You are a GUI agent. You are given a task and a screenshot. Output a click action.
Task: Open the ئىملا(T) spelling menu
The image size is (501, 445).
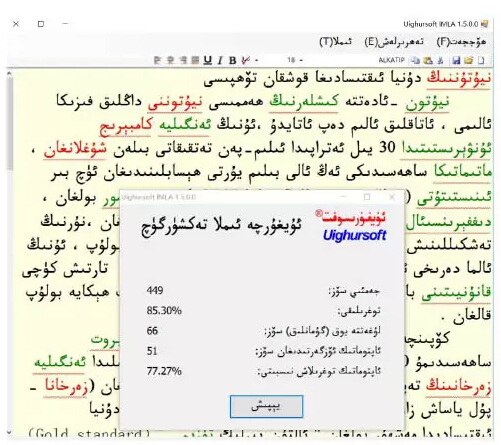pyautogui.click(x=335, y=42)
